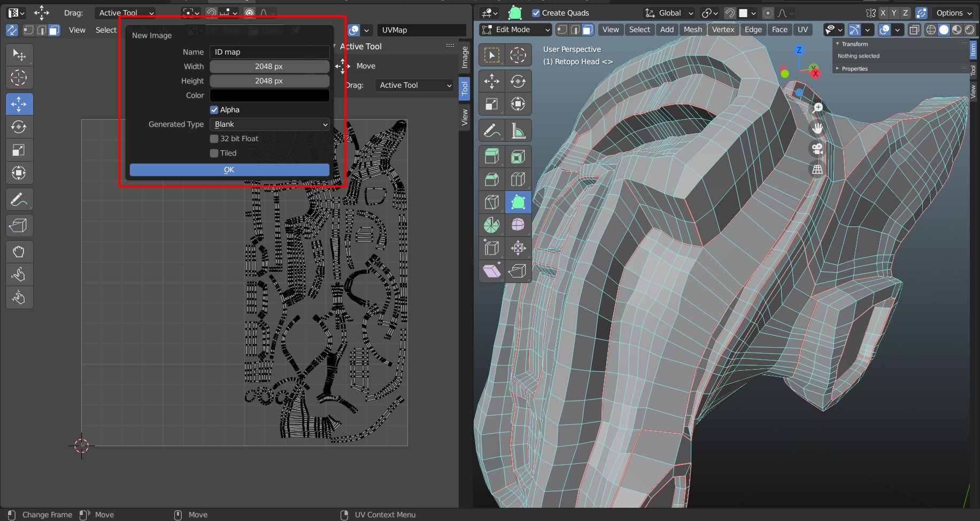Open the Vertex menu
Viewport: 980px width, 521px height.
[723, 29]
